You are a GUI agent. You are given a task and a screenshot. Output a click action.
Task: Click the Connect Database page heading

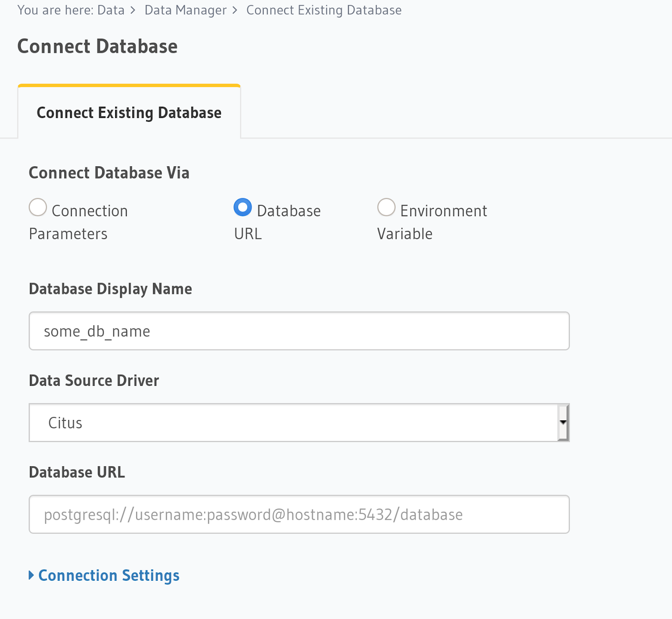coord(97,46)
